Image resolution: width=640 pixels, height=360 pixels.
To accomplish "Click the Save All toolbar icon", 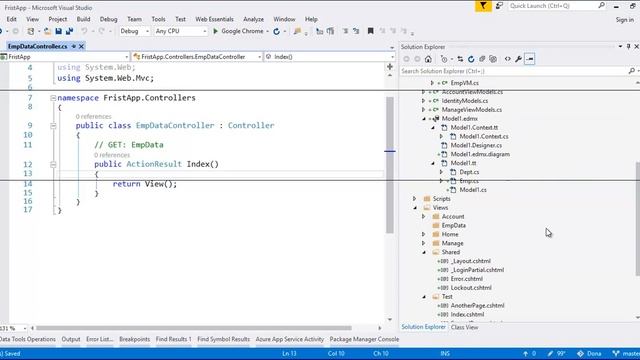I will [x=69, y=31].
